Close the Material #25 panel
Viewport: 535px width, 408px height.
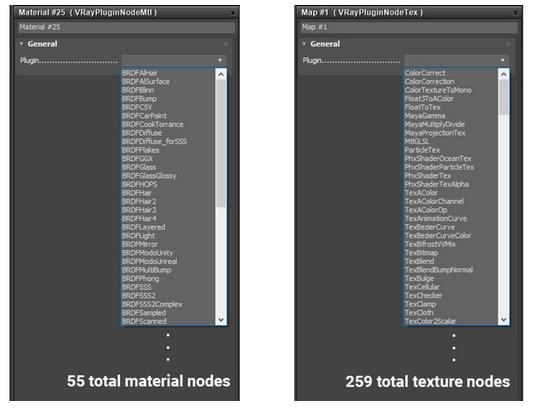pos(232,13)
